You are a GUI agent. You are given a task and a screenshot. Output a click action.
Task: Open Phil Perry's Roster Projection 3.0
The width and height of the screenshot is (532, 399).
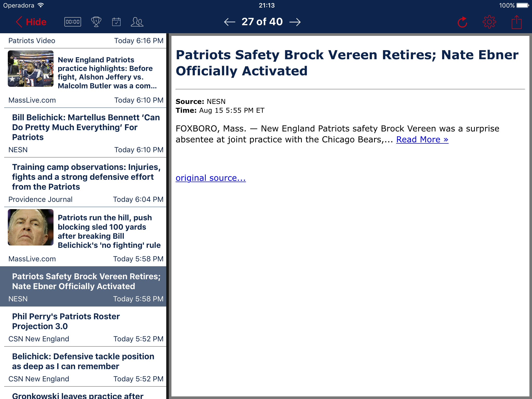click(x=66, y=321)
